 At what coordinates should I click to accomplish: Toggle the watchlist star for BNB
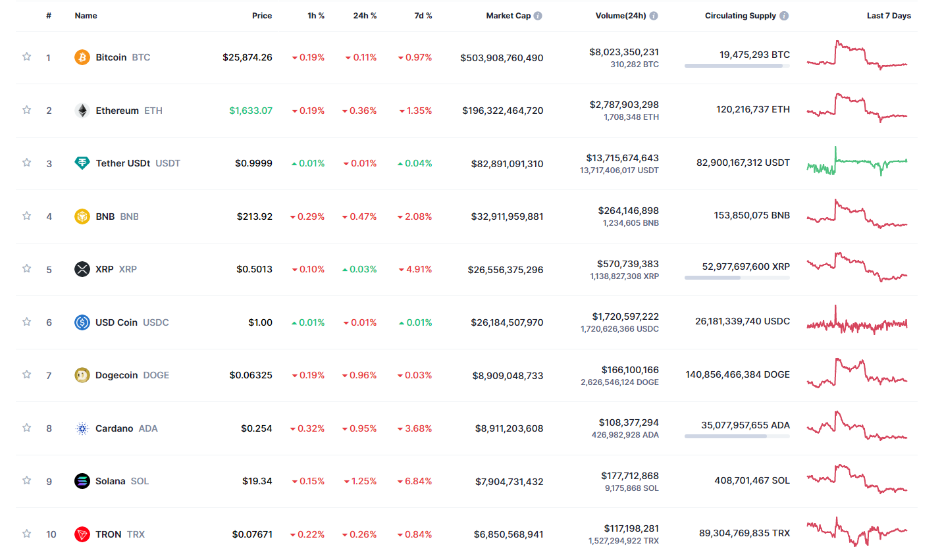coord(27,216)
